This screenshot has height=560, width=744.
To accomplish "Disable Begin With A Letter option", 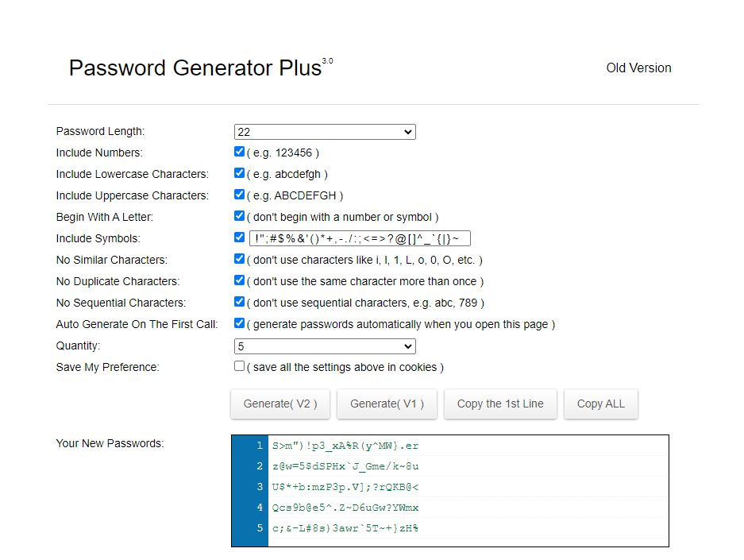I will pyautogui.click(x=238, y=215).
